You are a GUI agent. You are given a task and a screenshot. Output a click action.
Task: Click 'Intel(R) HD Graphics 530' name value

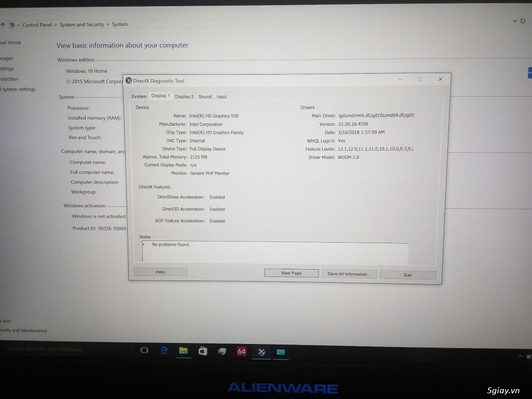(x=214, y=116)
